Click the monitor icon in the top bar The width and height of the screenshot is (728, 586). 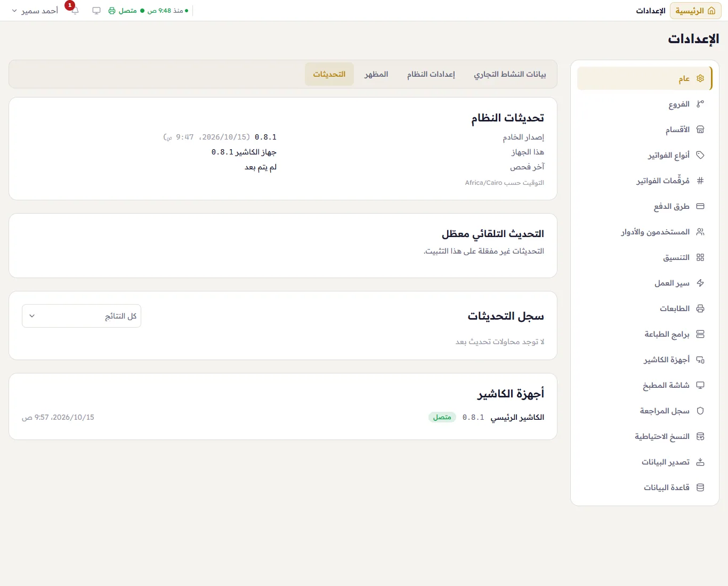(x=96, y=11)
